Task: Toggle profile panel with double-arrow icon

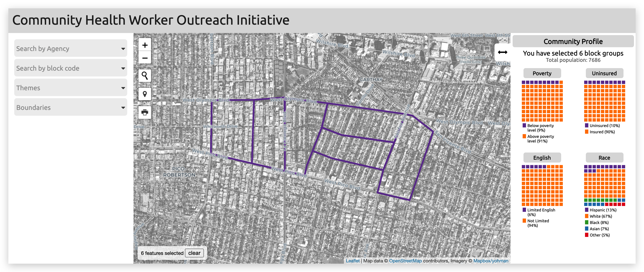Action: (502, 52)
